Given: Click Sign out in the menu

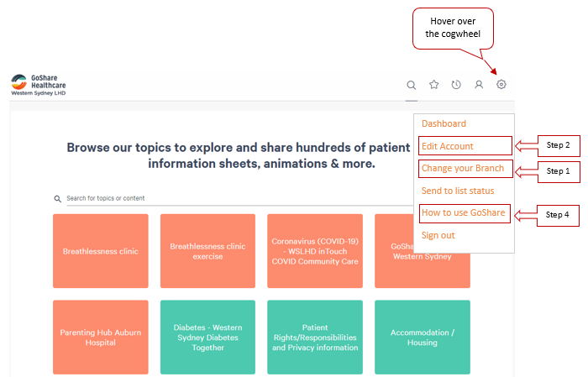Looking at the screenshot, I should [438, 235].
